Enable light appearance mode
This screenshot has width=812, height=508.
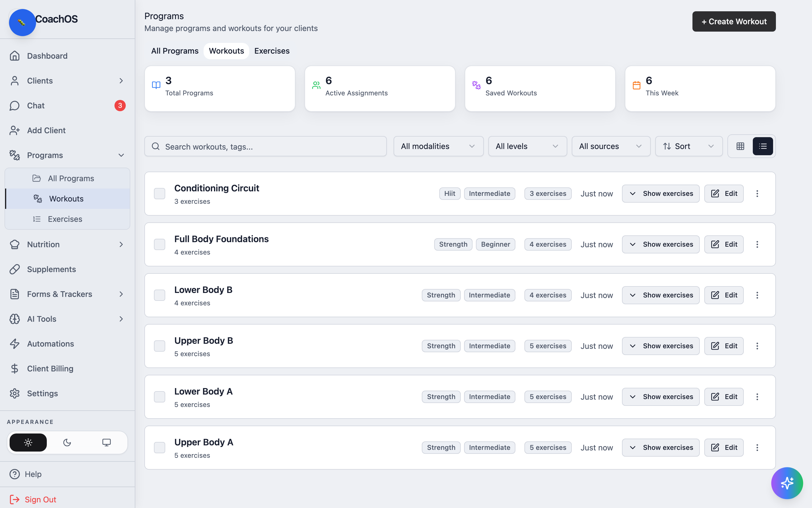tap(28, 443)
